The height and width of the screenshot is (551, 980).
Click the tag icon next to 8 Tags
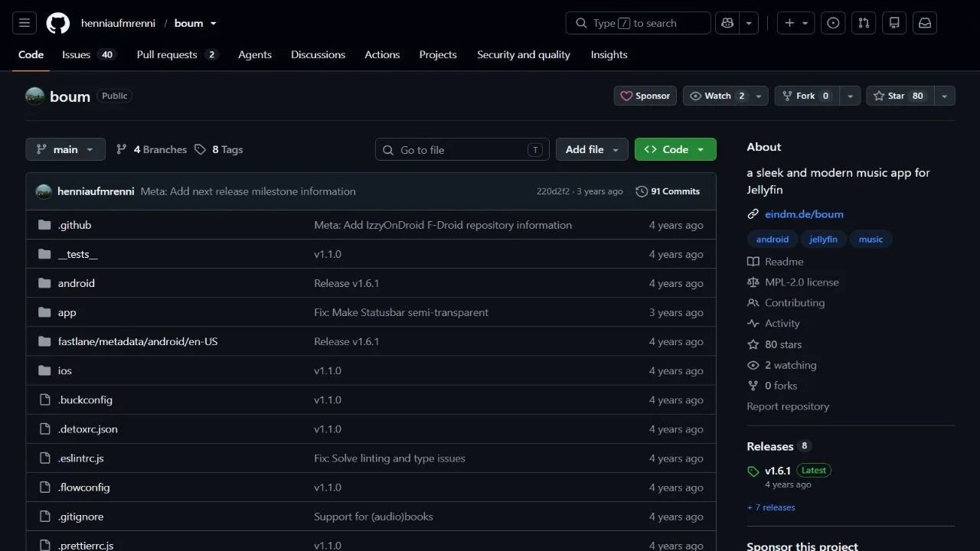tap(200, 149)
